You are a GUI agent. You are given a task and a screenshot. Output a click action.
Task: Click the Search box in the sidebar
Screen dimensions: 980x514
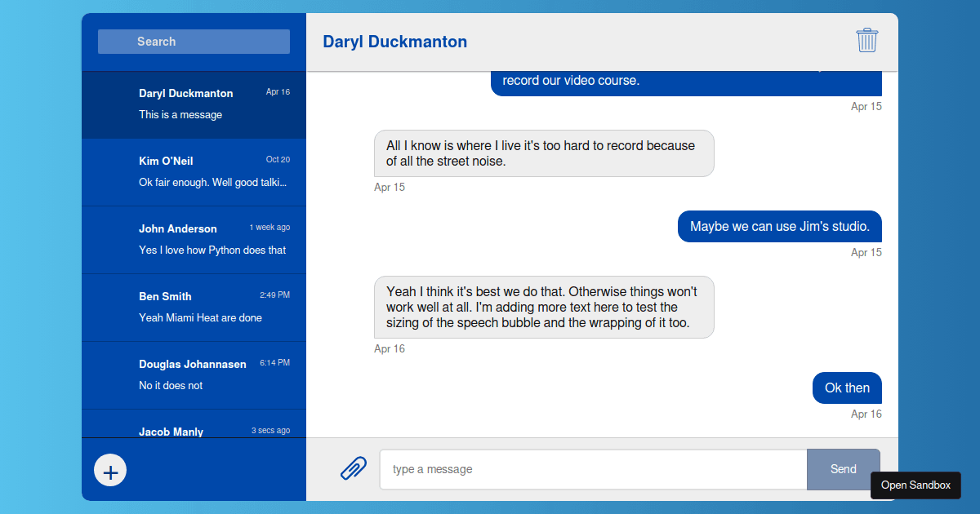point(194,41)
